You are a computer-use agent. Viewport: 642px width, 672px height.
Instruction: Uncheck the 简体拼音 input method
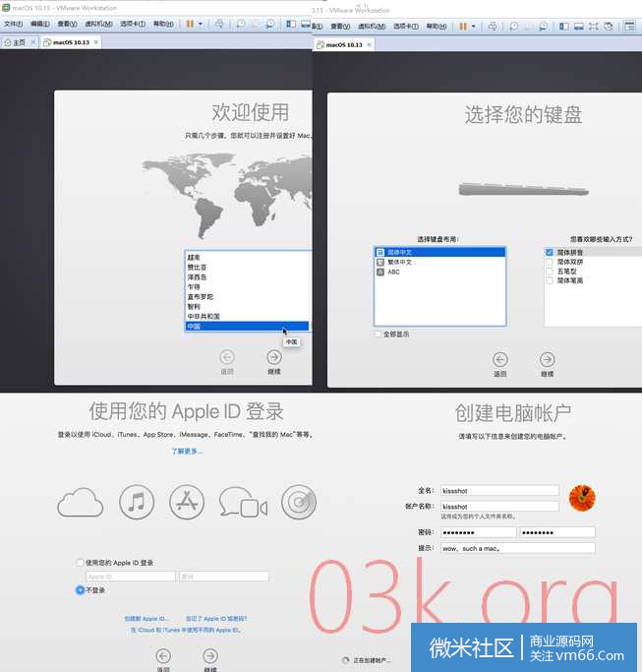550,252
